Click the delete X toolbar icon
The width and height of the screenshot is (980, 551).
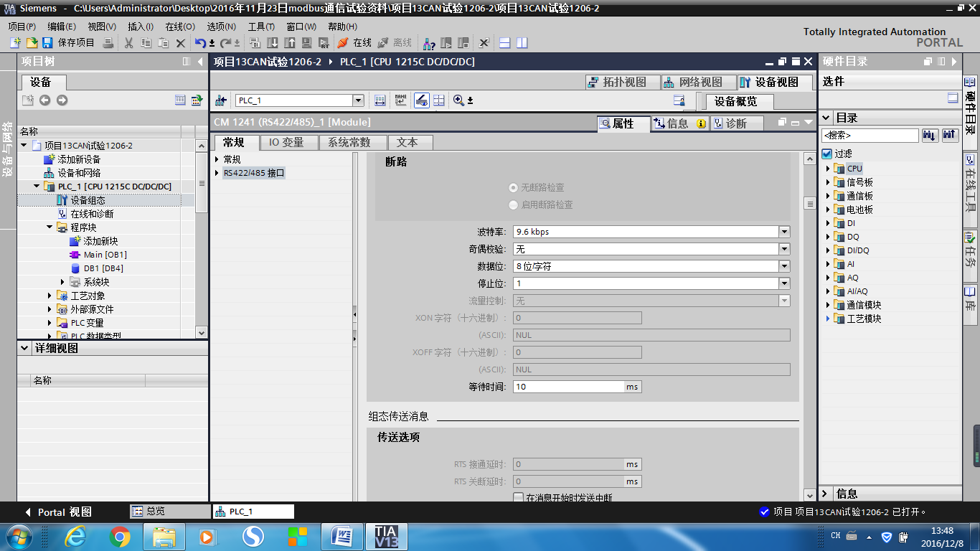[181, 43]
